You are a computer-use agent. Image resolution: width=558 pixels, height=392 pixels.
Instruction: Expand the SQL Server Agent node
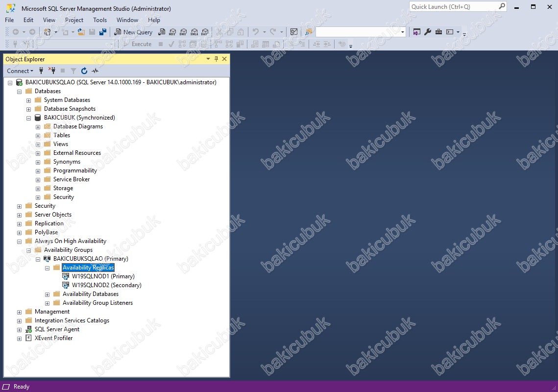pyautogui.click(x=19, y=330)
